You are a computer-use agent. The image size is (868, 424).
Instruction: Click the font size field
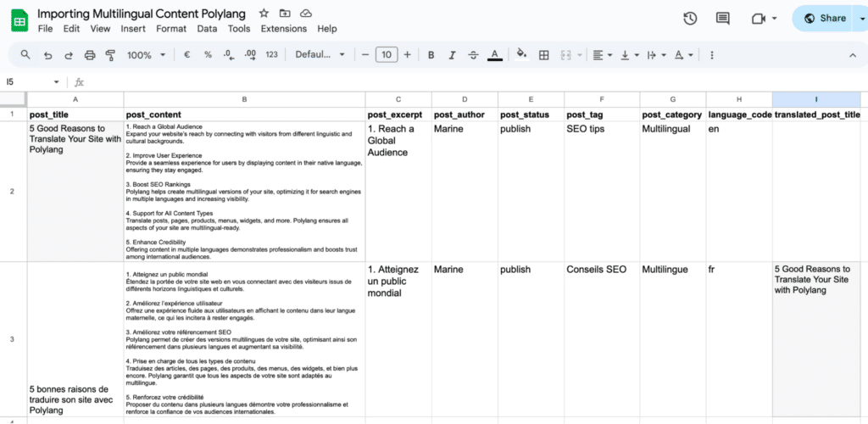coord(387,55)
